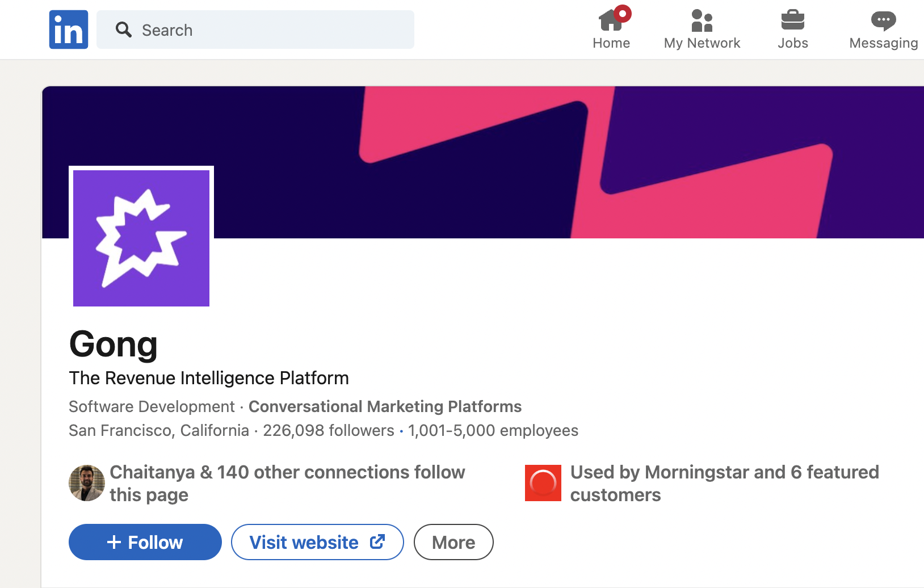This screenshot has height=588, width=924.
Task: Follow the Gong page
Action: click(145, 542)
